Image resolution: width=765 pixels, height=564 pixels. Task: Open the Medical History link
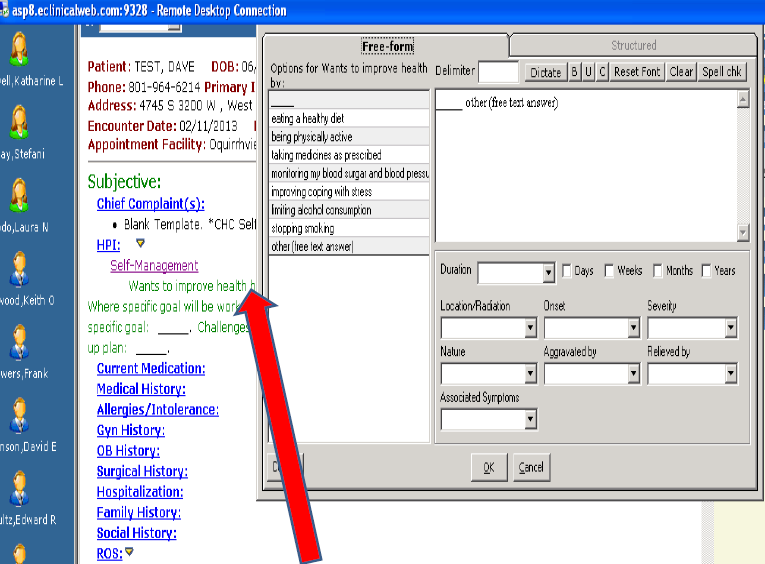click(141, 389)
